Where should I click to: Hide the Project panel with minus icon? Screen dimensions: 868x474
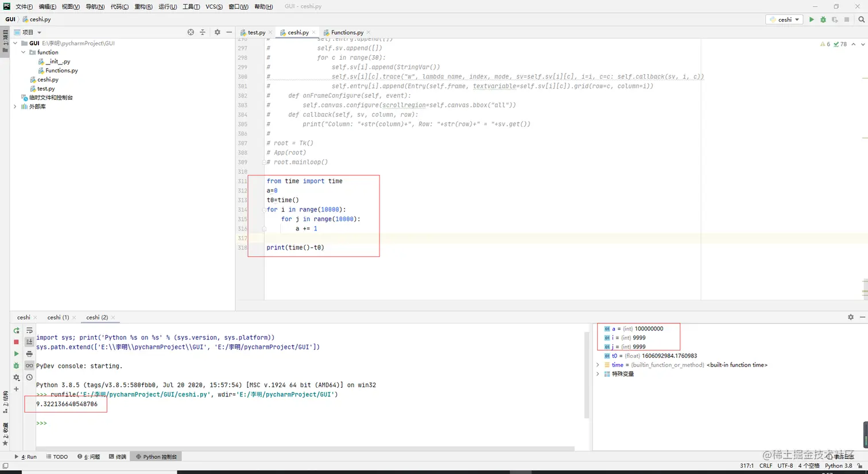[229, 32]
